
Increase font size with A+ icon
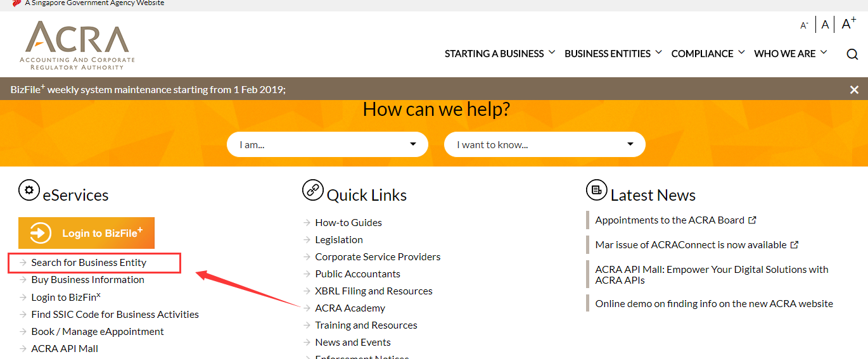[x=848, y=24]
